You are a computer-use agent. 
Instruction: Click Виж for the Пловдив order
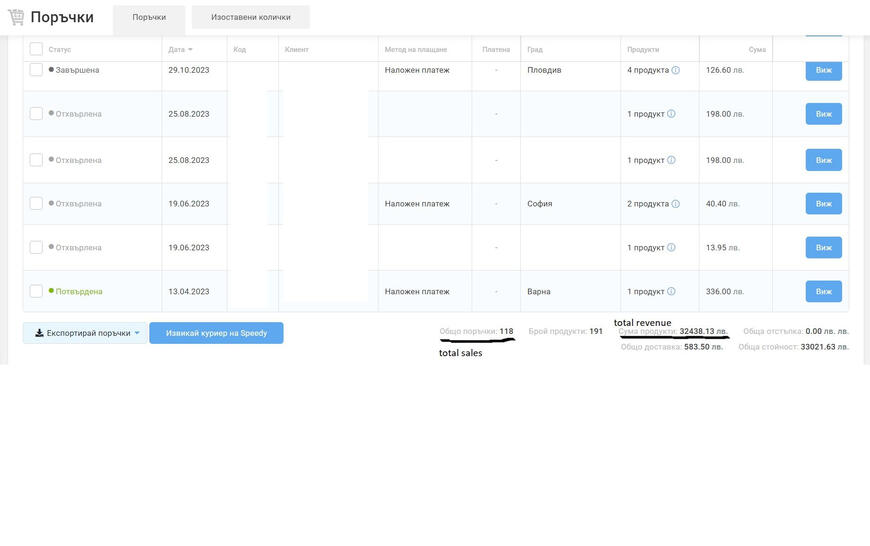pyautogui.click(x=823, y=70)
